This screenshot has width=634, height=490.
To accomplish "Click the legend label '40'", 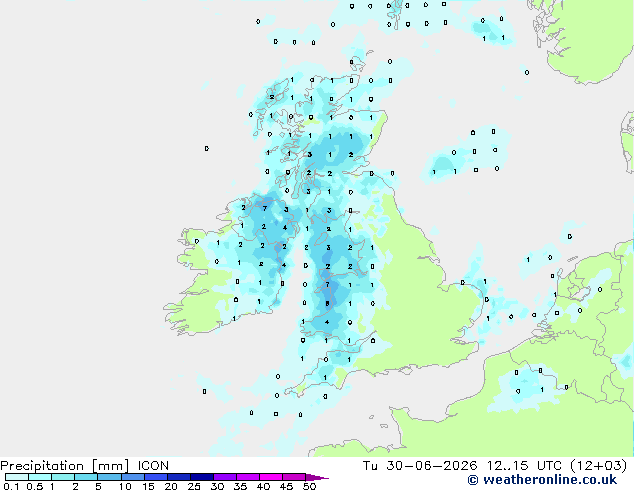I will coord(263,486).
